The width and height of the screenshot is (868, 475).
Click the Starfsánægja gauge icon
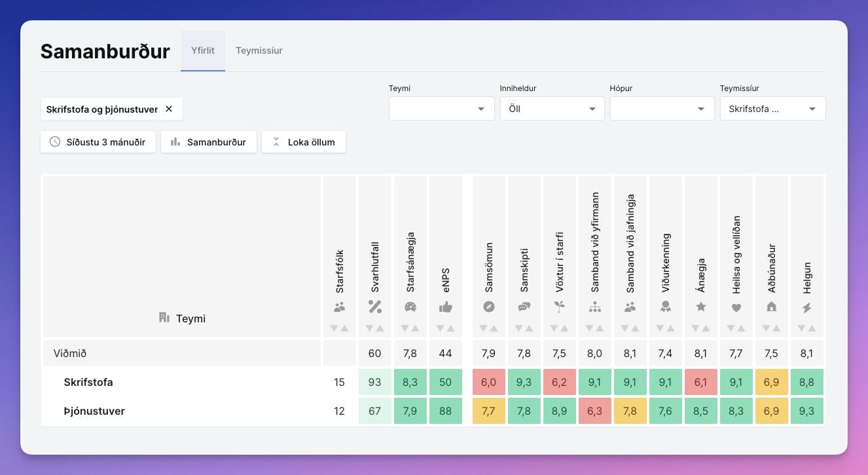(x=410, y=306)
